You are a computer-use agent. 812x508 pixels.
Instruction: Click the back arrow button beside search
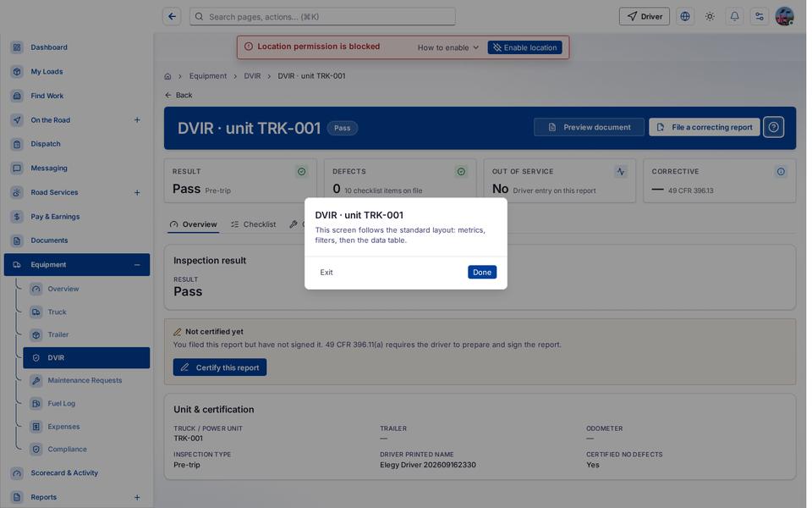point(172,17)
